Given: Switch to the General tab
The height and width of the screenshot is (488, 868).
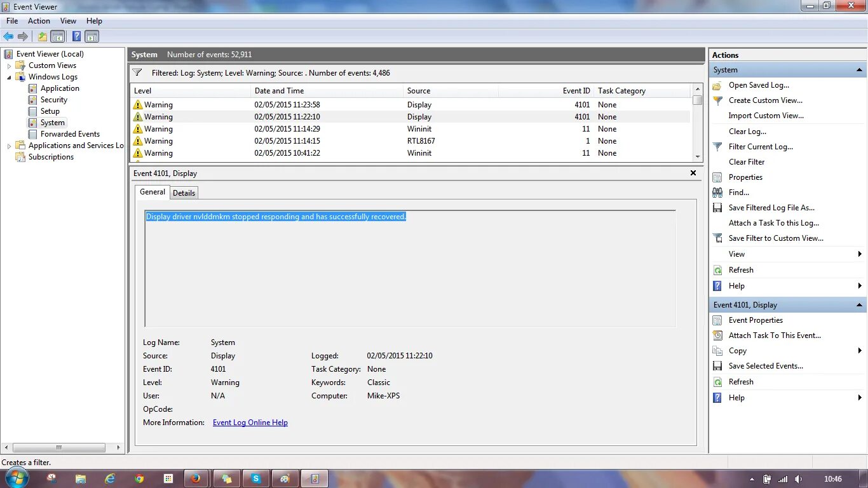Looking at the screenshot, I should click(153, 192).
